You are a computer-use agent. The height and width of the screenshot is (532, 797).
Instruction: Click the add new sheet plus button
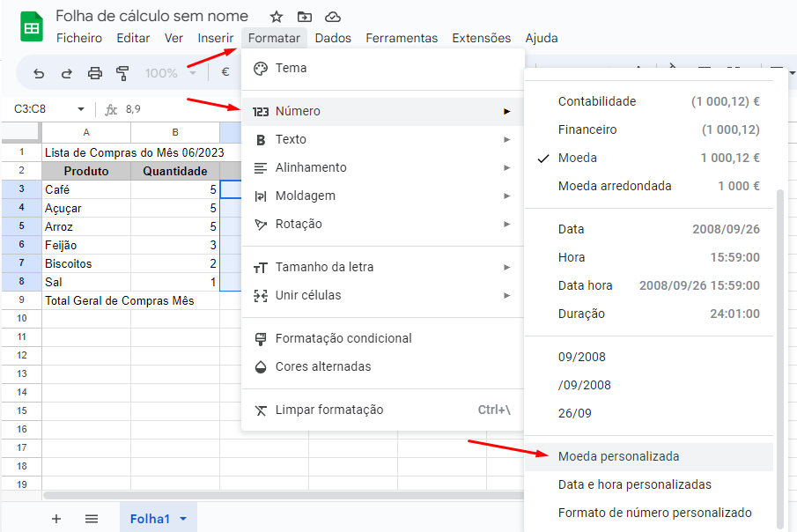(x=56, y=519)
